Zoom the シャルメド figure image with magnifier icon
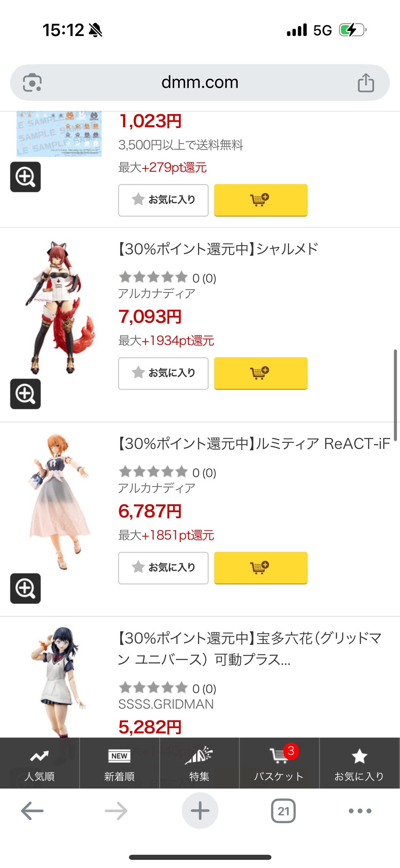 [25, 394]
